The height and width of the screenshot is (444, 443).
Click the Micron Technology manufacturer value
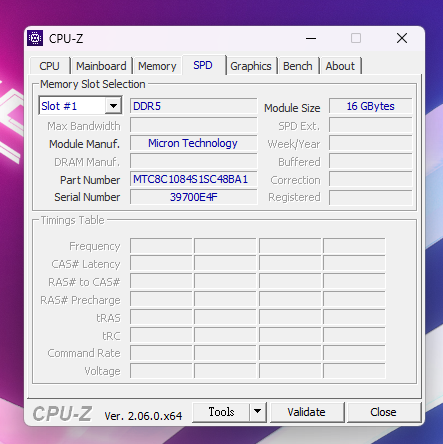(x=194, y=143)
